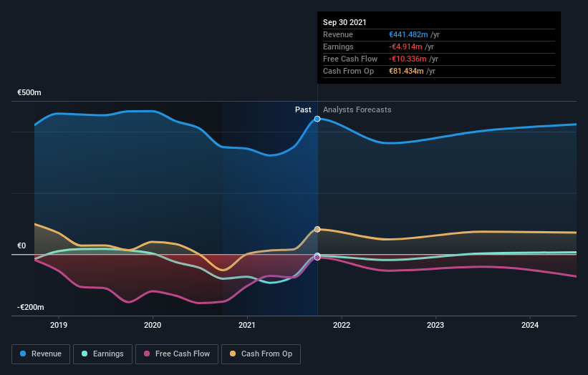
Task: Click the -€10.336m free cash flow value
Action: coord(408,59)
